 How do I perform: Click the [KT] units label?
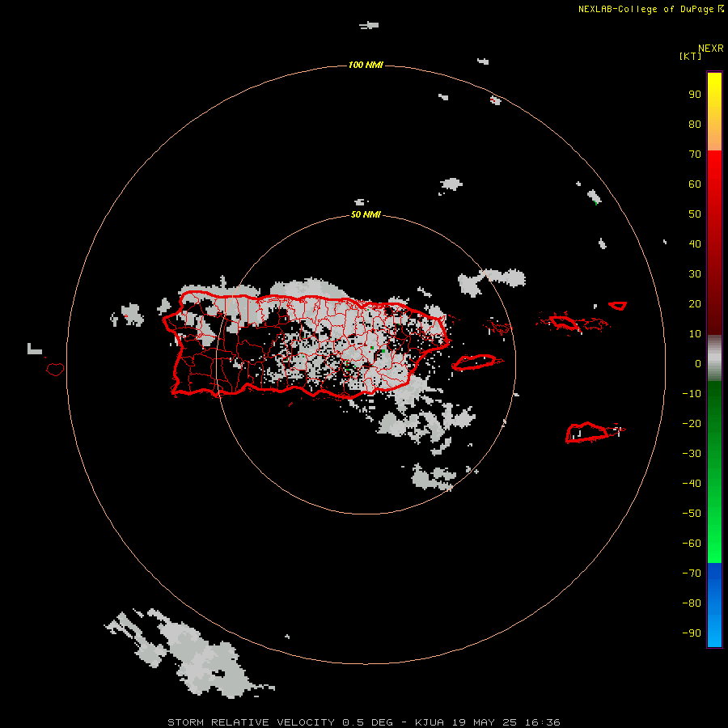pos(690,56)
